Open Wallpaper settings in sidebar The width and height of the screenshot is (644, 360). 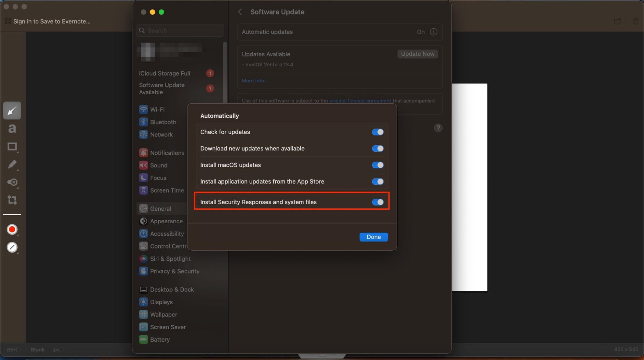pyautogui.click(x=158, y=315)
